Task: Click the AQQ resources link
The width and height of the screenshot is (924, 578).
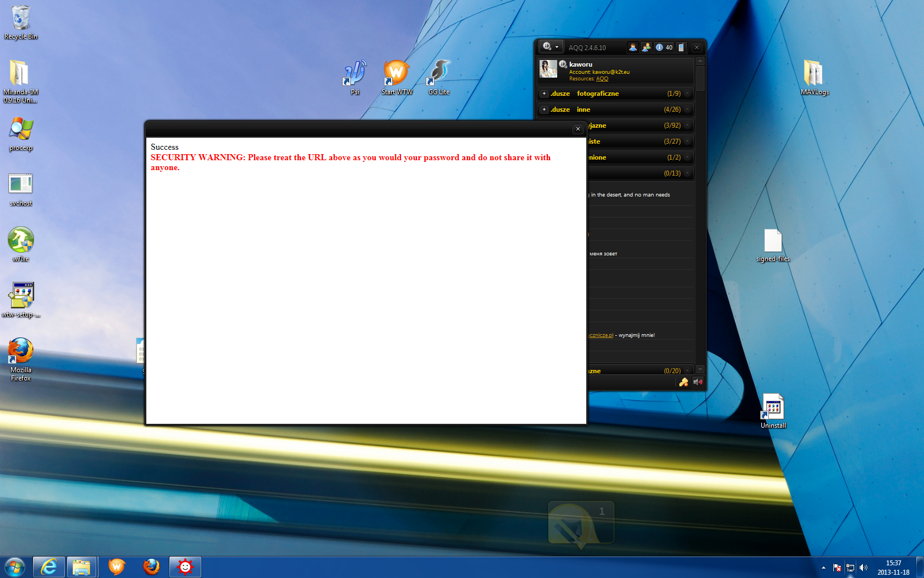Action: click(602, 79)
